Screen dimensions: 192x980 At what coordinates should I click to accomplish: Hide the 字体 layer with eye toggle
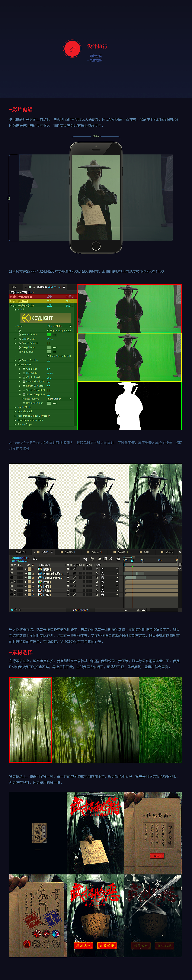click(x=12, y=582)
